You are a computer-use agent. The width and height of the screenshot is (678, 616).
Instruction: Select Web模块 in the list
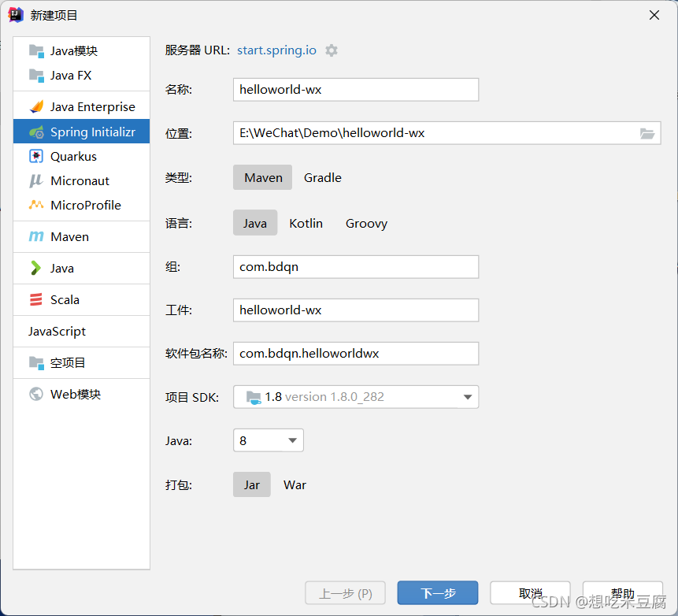click(x=82, y=394)
